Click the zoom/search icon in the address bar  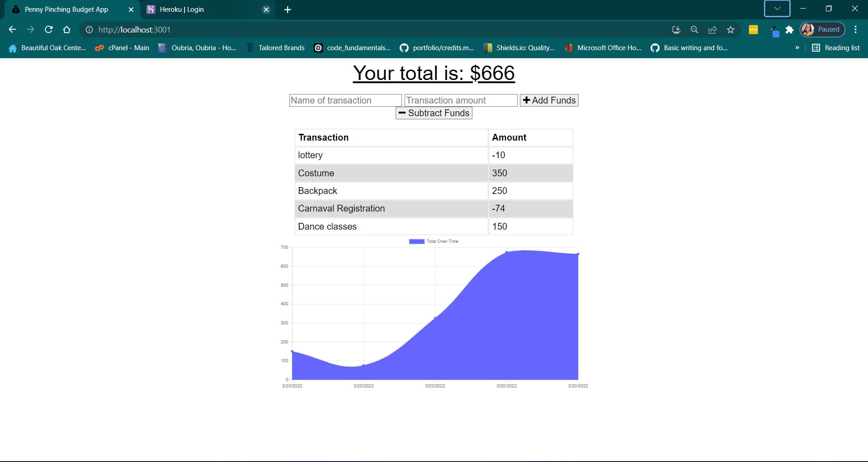[x=694, y=29]
